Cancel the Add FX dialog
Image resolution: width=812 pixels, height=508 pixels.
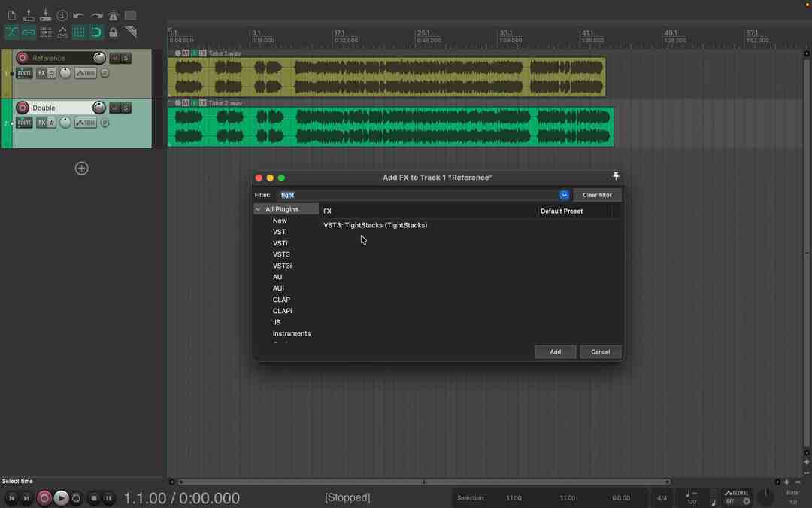click(600, 352)
